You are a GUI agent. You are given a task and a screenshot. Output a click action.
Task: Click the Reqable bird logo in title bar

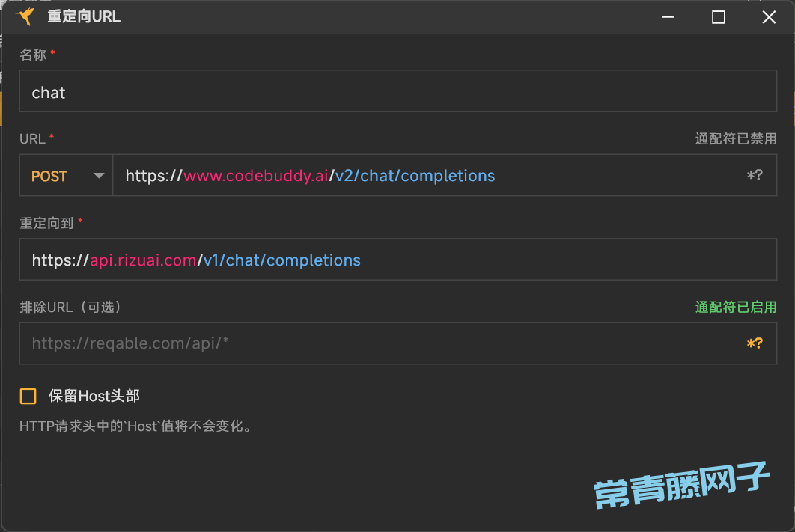pos(25,17)
